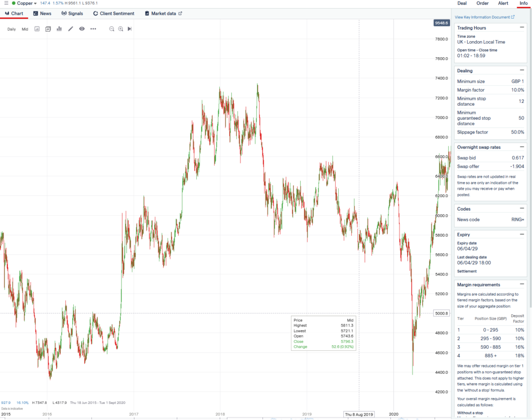Jump to the latest chart data
The width and height of the screenshot is (532, 420).
click(129, 29)
